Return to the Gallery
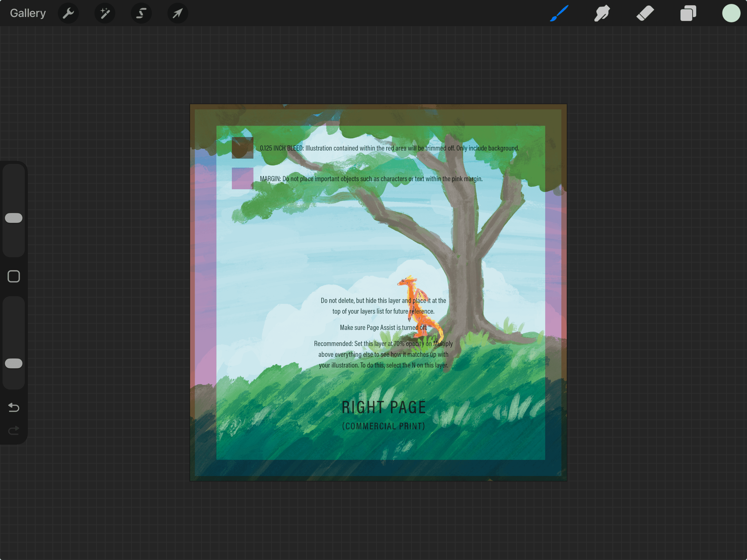Image resolution: width=747 pixels, height=560 pixels. [x=28, y=13]
